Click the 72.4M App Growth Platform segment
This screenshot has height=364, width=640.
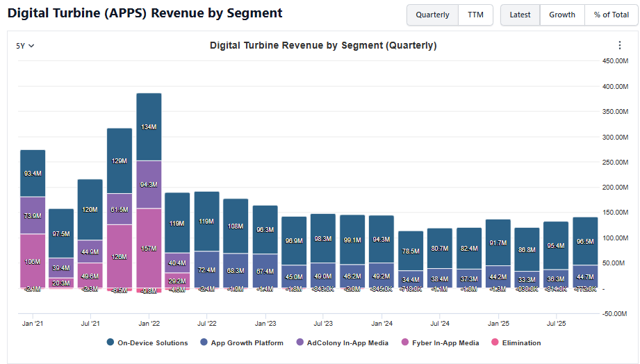206,270
